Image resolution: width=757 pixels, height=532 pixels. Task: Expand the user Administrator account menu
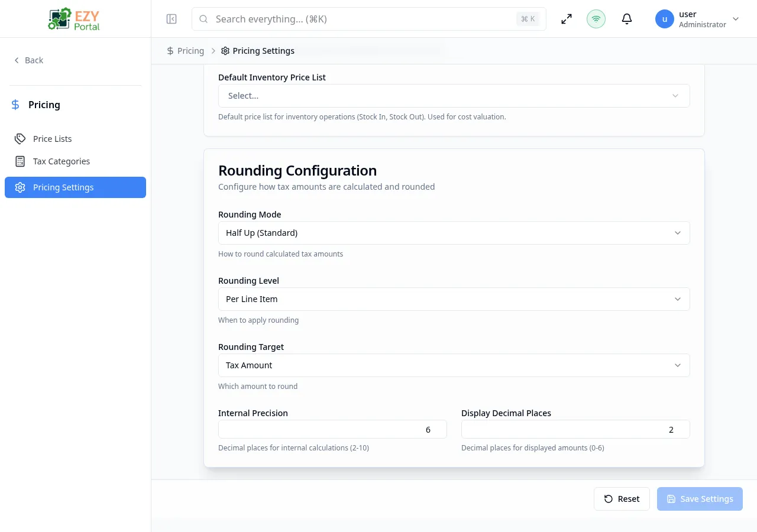736,19
